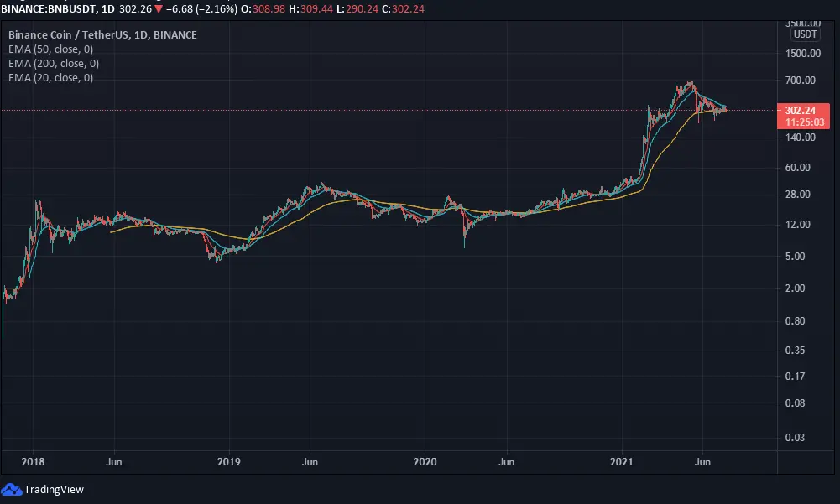Click the C:302.24 close value in header
Viewport: 840px width, 504px height.
tap(403, 9)
